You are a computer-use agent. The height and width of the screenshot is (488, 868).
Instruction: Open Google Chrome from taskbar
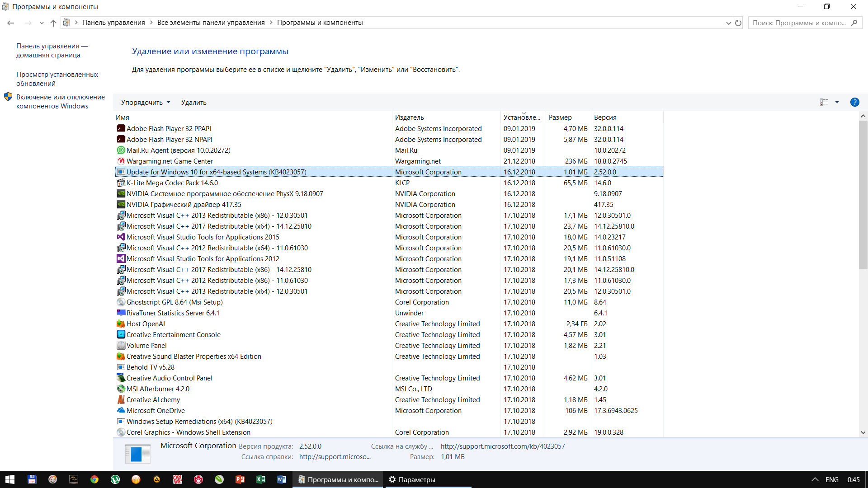click(94, 479)
